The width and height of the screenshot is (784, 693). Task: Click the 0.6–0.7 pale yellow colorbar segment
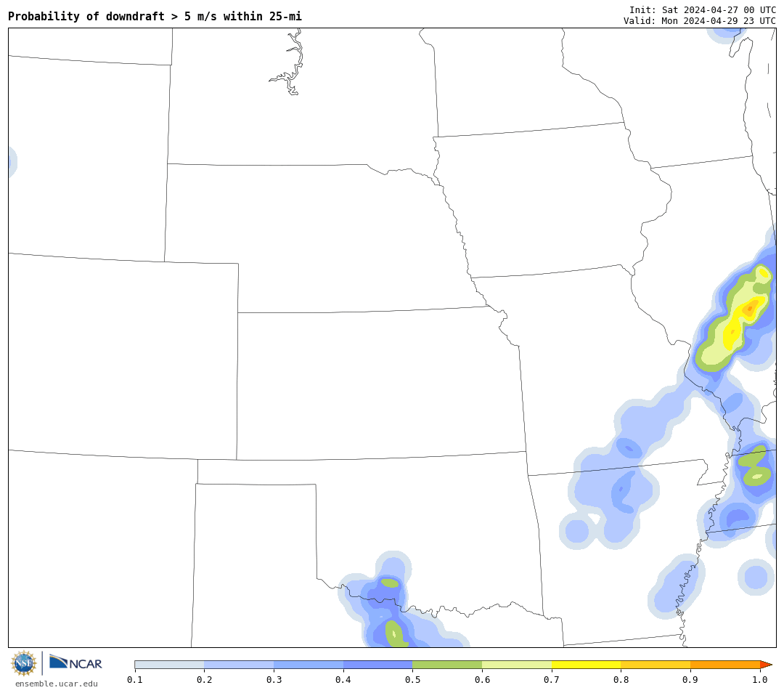click(x=517, y=665)
